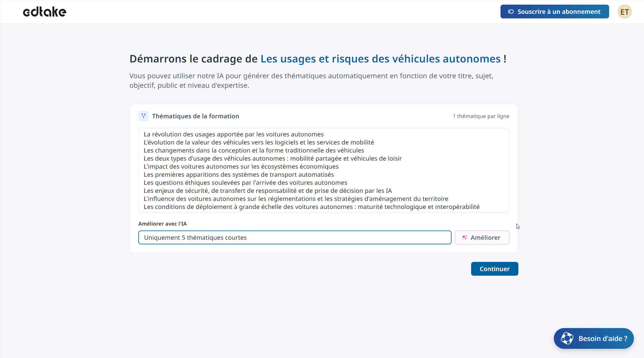Open the ET user avatar menu
Image resolution: width=644 pixels, height=358 pixels.
coord(624,12)
